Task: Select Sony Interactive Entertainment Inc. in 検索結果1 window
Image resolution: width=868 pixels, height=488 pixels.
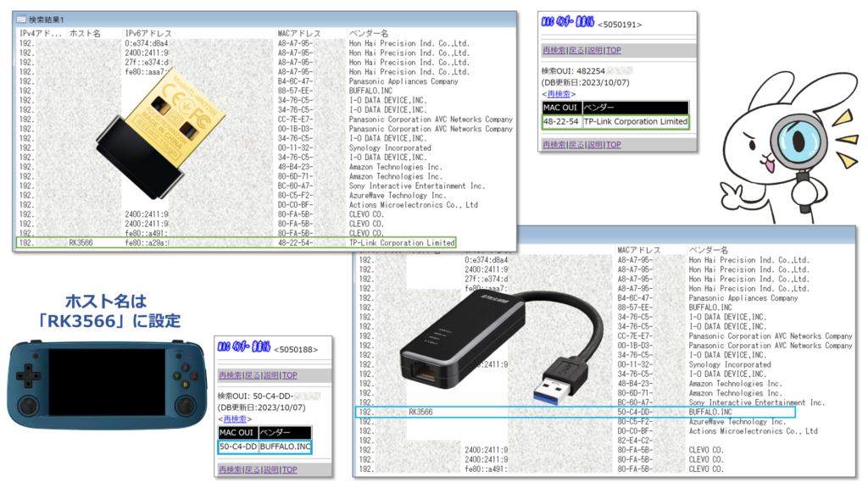Action: pyautogui.click(x=417, y=186)
